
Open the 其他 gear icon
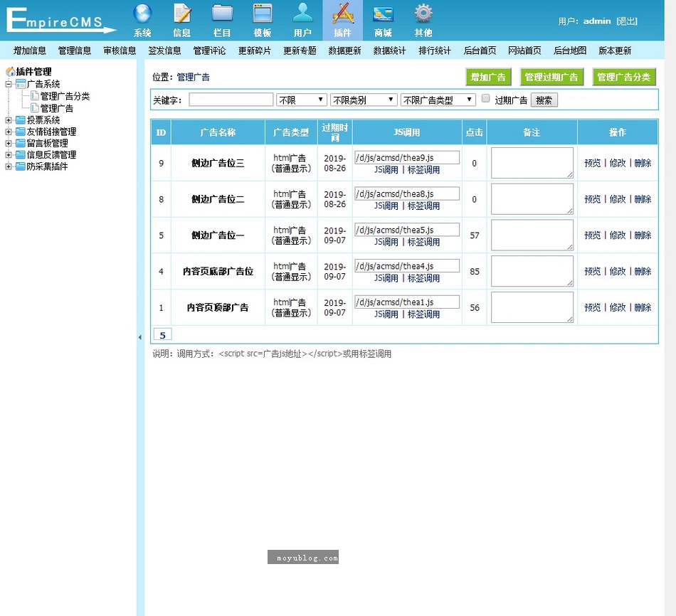(423, 14)
